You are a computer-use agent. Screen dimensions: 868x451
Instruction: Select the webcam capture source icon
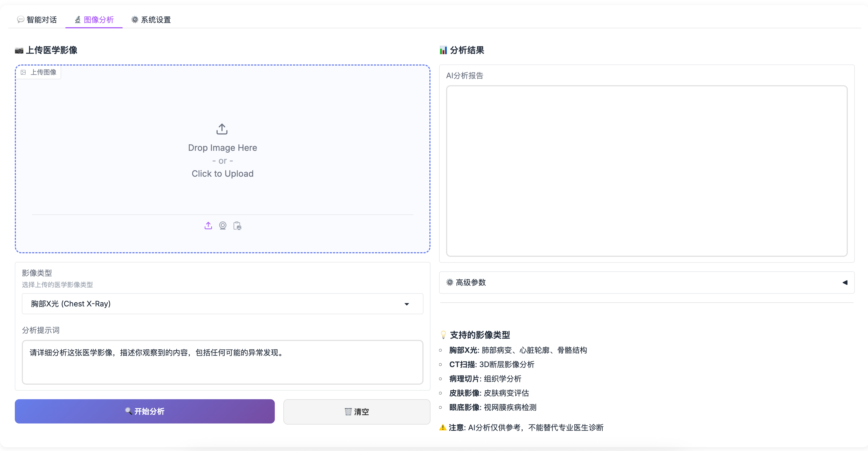[223, 225]
